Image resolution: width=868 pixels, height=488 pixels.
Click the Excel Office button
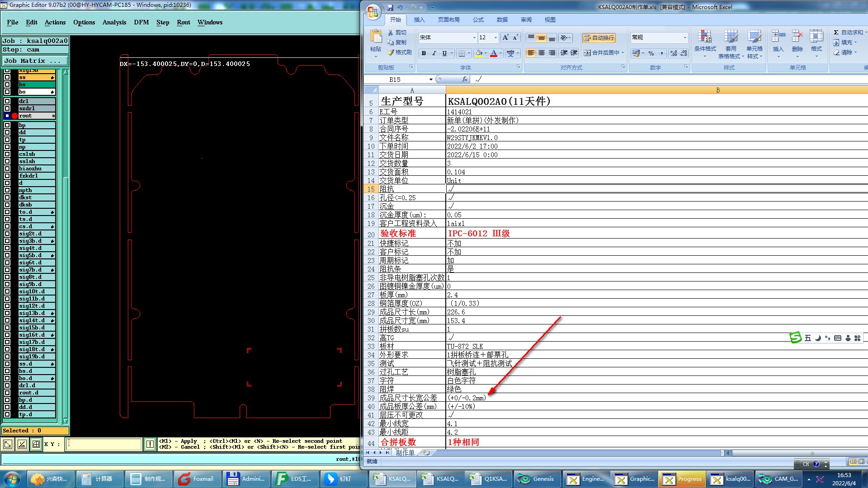tap(373, 12)
